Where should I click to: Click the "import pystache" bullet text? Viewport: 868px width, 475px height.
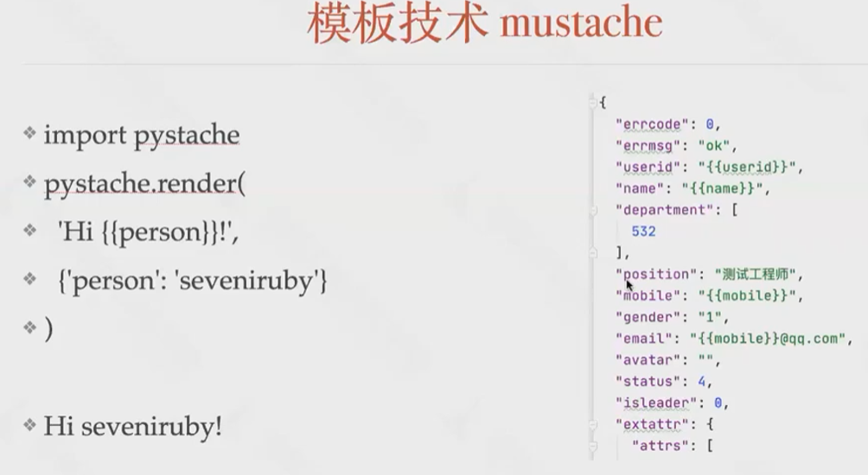141,136
